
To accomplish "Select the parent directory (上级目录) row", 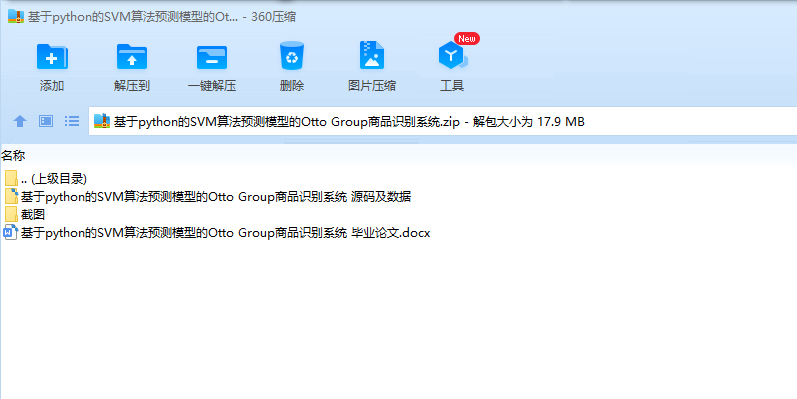I will [x=46, y=178].
